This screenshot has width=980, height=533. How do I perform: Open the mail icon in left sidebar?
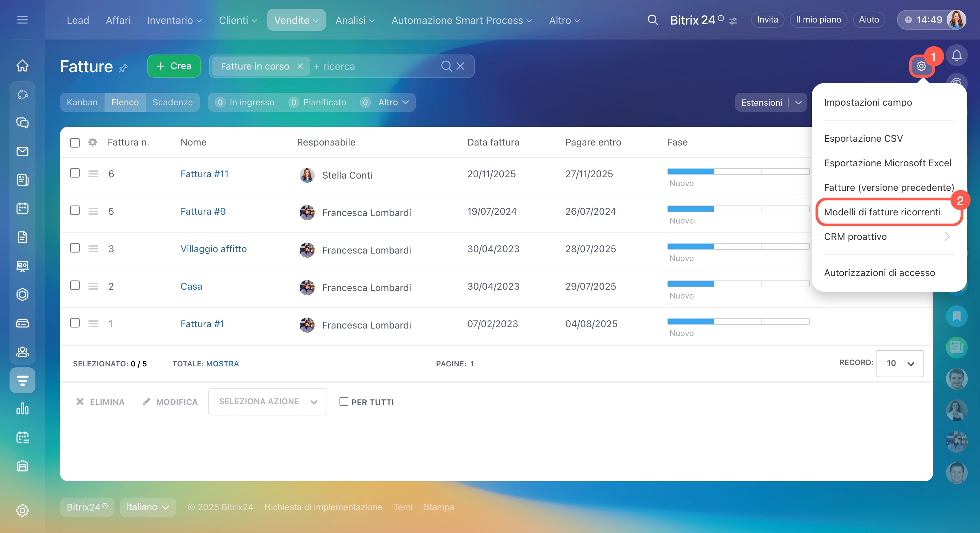(x=22, y=152)
